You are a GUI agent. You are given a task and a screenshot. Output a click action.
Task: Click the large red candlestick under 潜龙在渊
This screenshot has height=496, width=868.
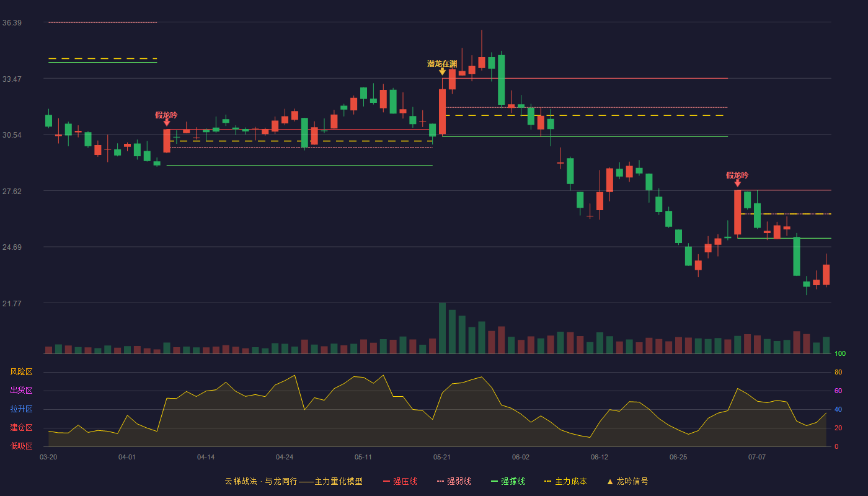tap(442, 112)
